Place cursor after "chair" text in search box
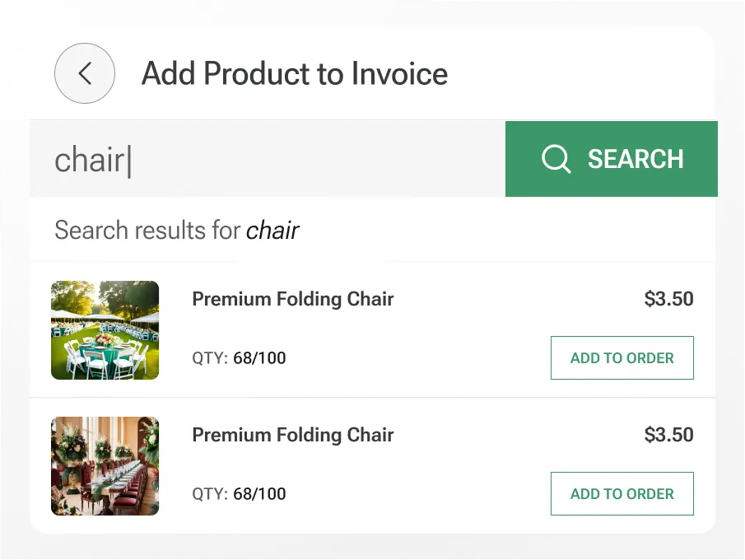Viewport: 745px width, 560px height. point(128,160)
